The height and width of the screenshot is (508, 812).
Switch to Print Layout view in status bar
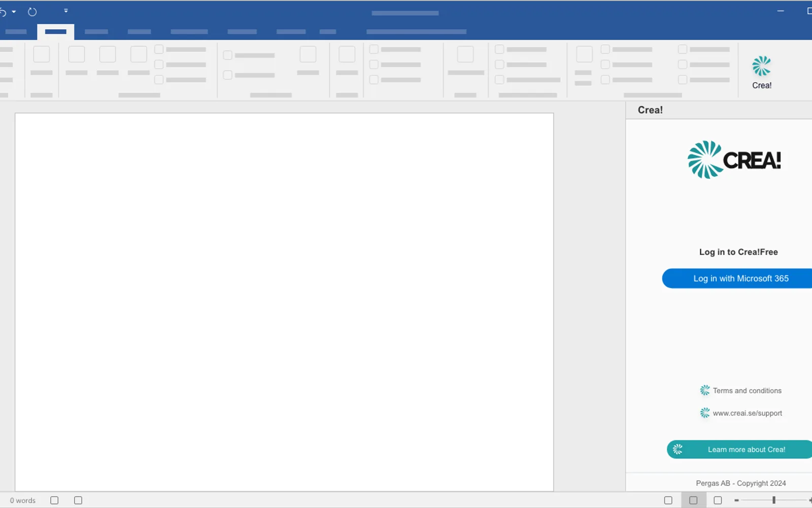point(693,500)
